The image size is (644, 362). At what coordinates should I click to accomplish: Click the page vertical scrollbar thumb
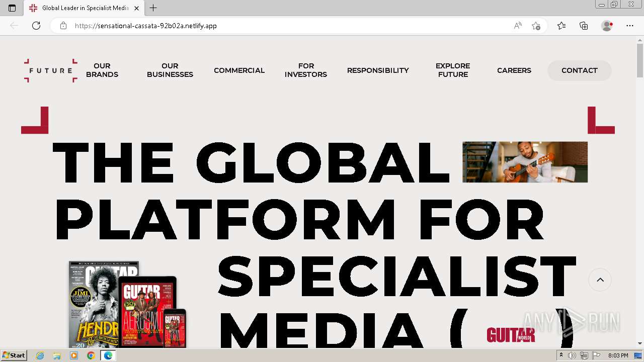point(640,60)
